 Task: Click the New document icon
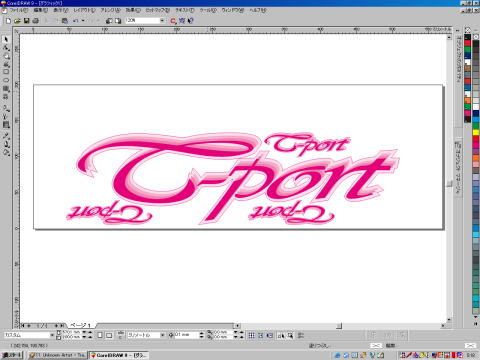[8, 21]
